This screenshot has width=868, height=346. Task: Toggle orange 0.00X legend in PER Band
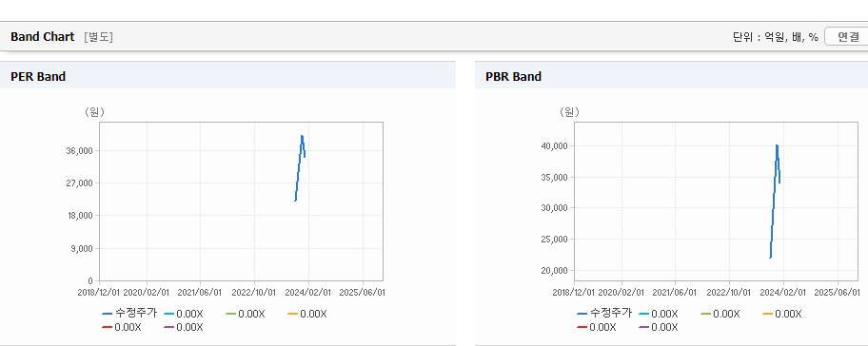click(307, 314)
